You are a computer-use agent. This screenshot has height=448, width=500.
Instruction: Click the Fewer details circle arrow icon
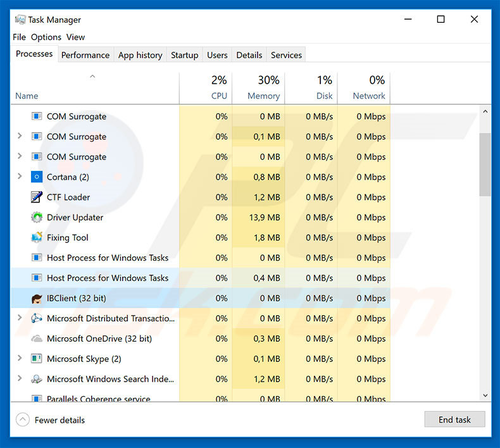23,420
